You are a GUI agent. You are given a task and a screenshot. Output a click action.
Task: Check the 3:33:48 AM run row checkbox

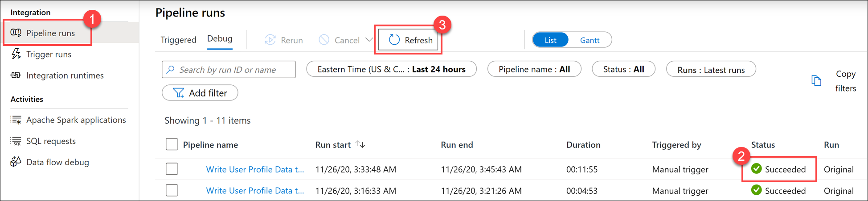click(172, 169)
